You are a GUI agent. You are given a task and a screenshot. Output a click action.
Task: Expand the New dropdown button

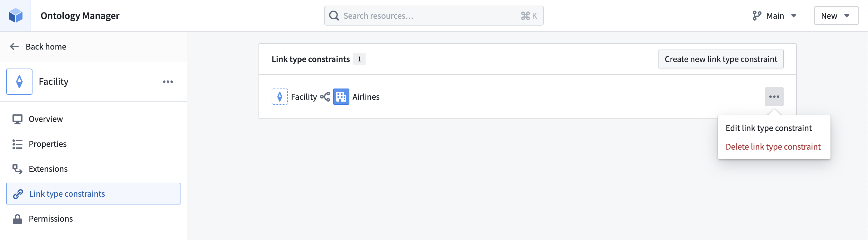coord(836,16)
